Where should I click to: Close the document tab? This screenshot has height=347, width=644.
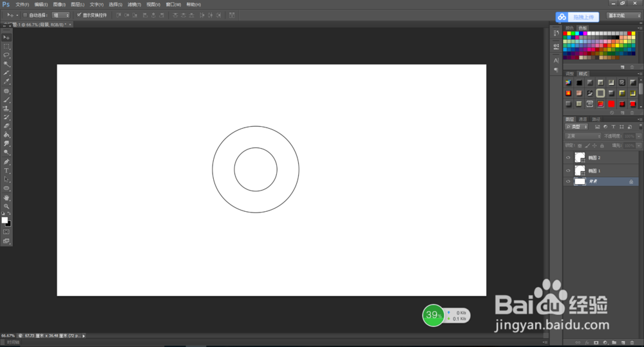click(x=70, y=24)
